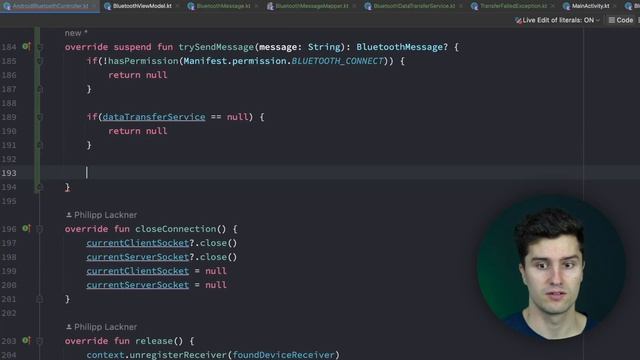This screenshot has width=640, height=360.
Task: Collapse the trySendMessage function at line 184
Action: tap(40, 47)
